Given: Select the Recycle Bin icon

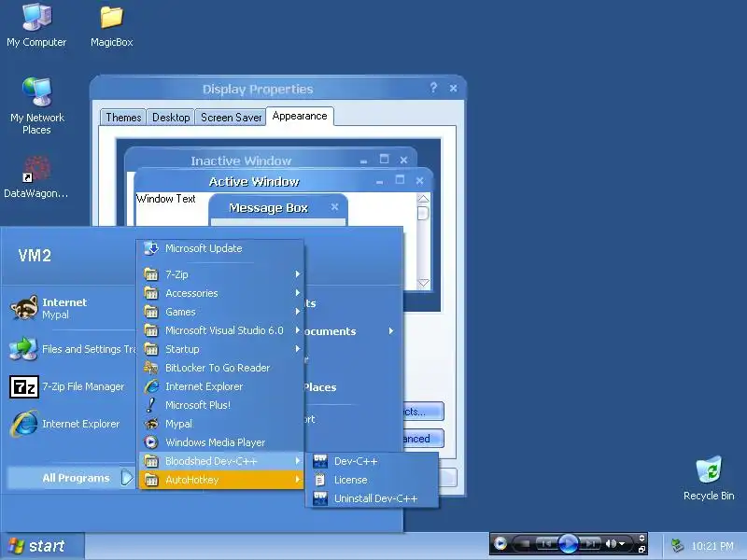Looking at the screenshot, I should [709, 478].
